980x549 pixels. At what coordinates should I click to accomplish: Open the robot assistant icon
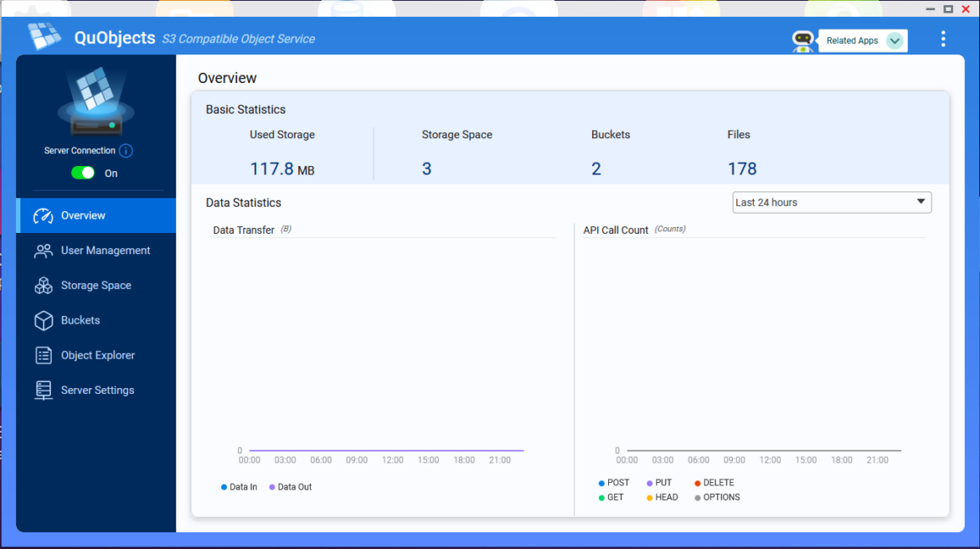(x=802, y=41)
